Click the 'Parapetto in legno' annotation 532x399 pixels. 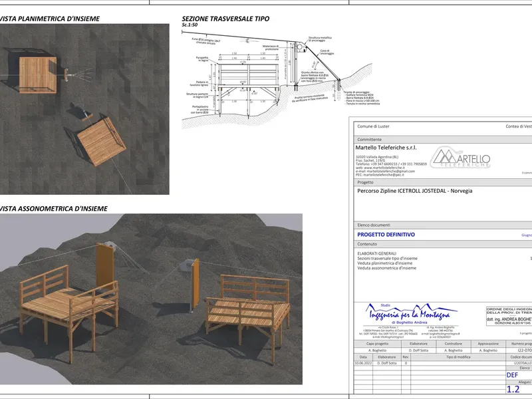[202, 59]
